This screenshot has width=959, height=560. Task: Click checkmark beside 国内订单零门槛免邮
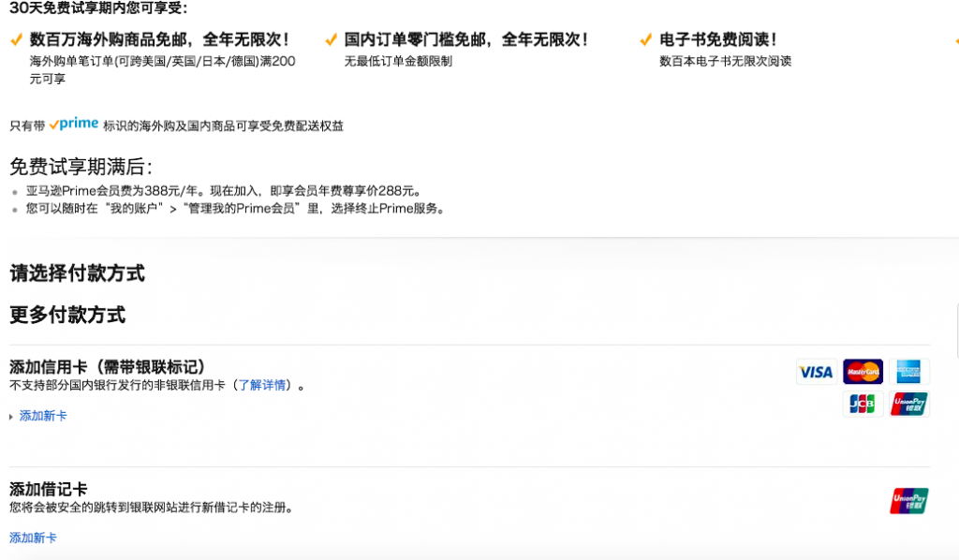(331, 40)
